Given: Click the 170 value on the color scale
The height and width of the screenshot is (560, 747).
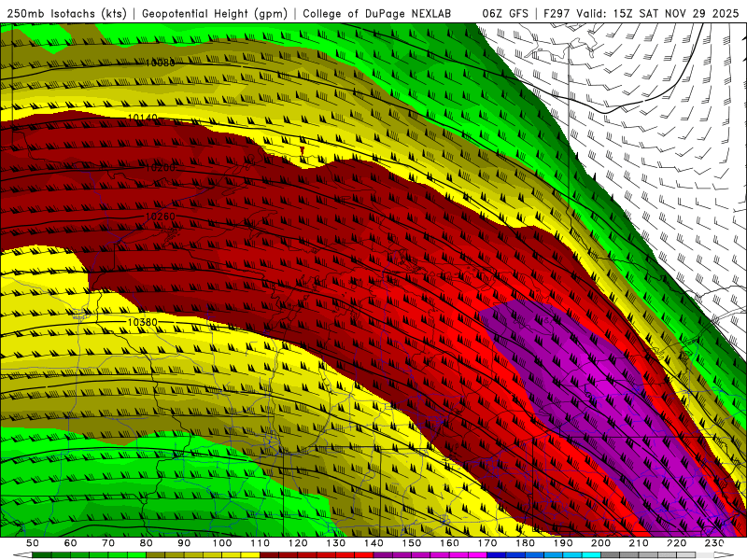Looking at the screenshot, I should point(487,543).
